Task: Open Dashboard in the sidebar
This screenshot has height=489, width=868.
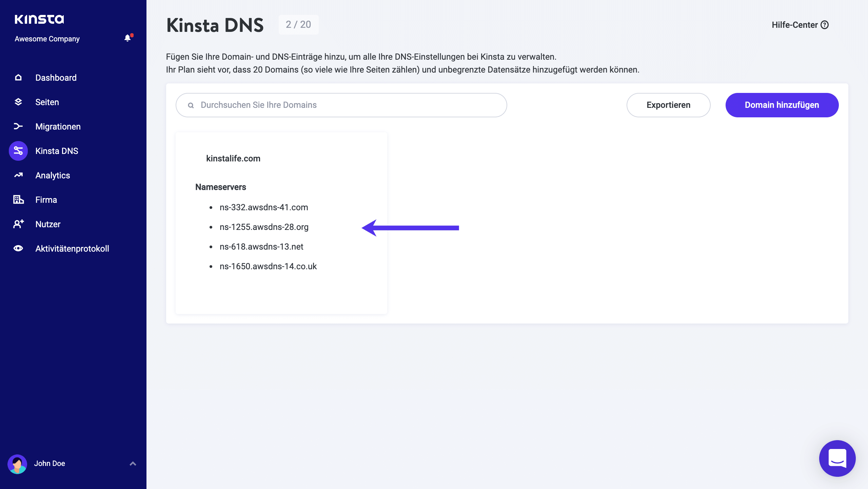Action: pos(56,78)
